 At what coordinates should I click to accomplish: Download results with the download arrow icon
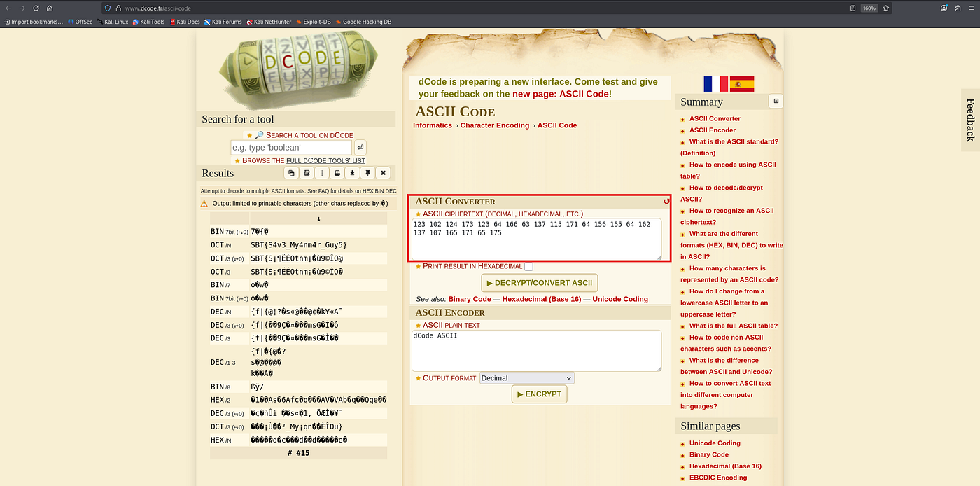tap(353, 173)
